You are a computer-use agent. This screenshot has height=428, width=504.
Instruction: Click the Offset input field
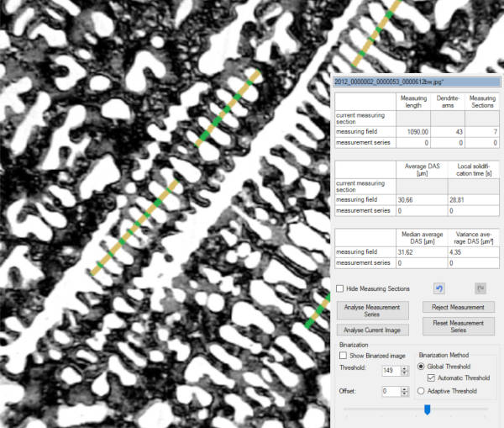[x=391, y=391]
